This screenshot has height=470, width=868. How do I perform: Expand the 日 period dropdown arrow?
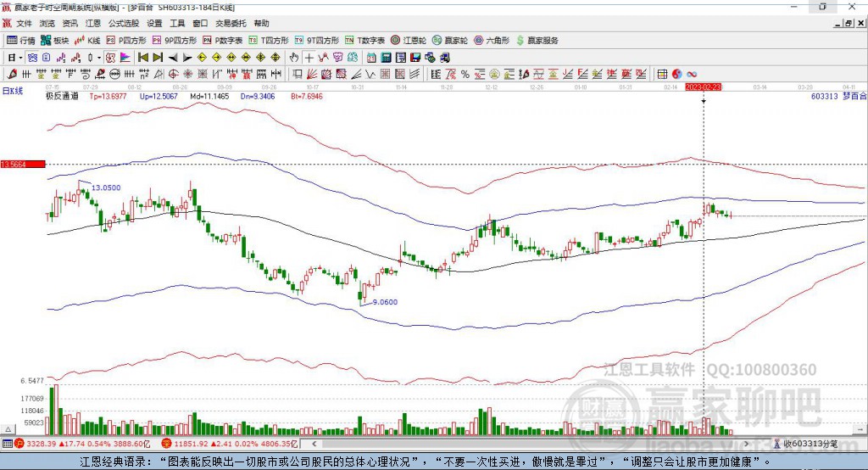(20, 58)
